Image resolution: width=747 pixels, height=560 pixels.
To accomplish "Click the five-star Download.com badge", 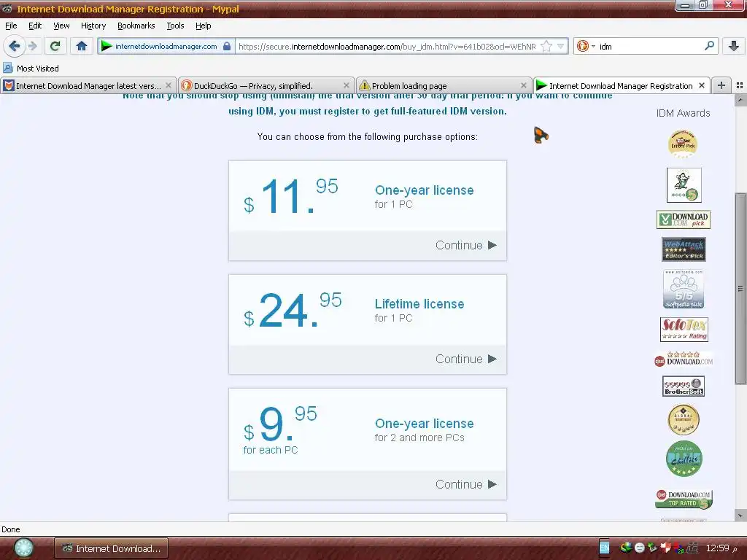I will (x=684, y=359).
